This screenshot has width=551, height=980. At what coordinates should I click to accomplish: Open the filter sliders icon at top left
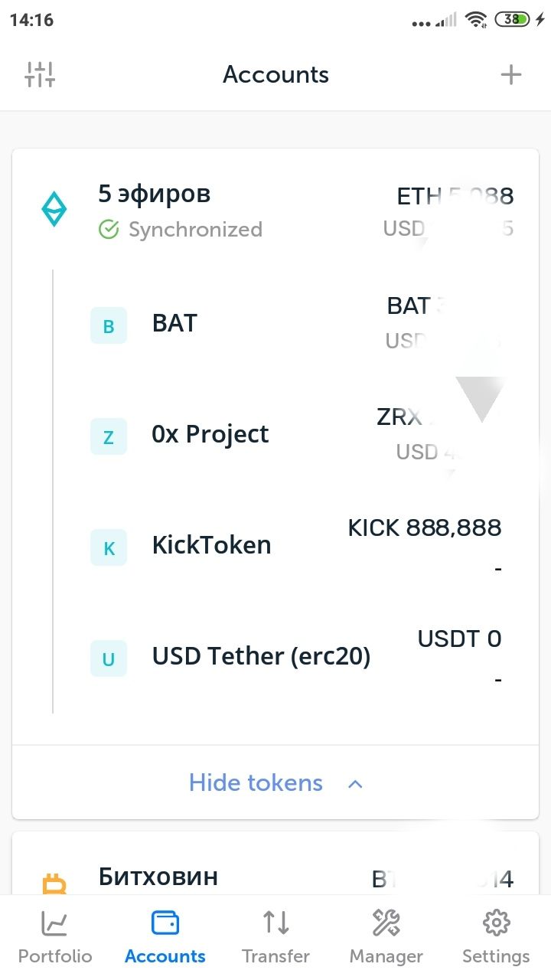[x=40, y=74]
